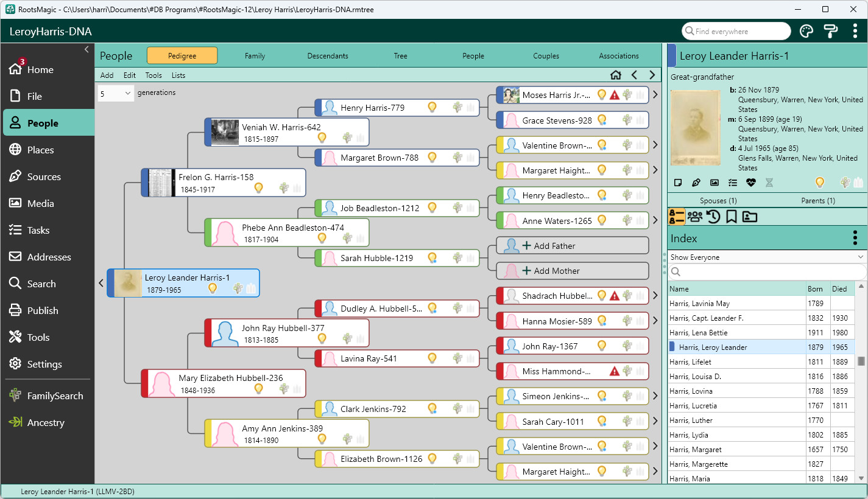Open the Show Everyone filter dropdown
868x499 pixels.
pos(767,257)
